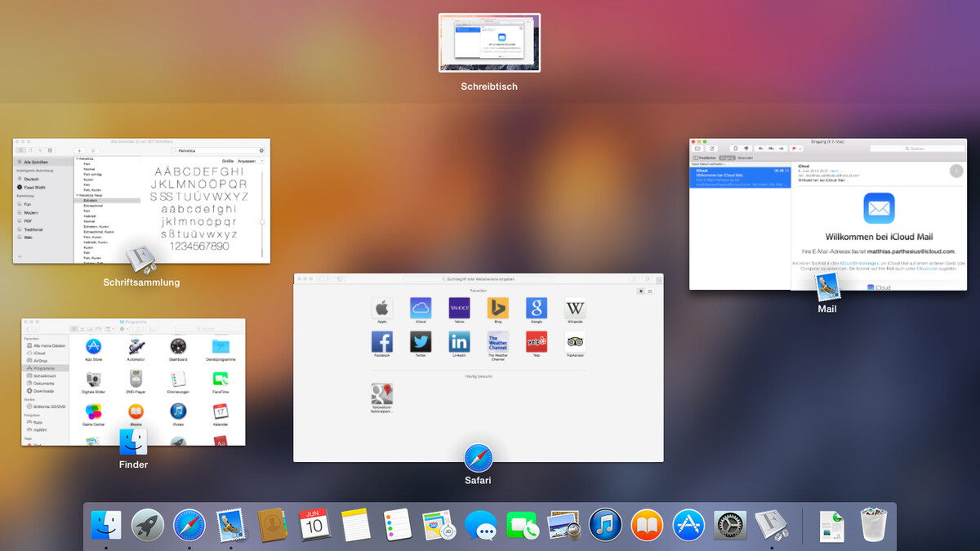Open the Yelp favorite in Safari
Screen dimensions: 980x551
(x=536, y=341)
